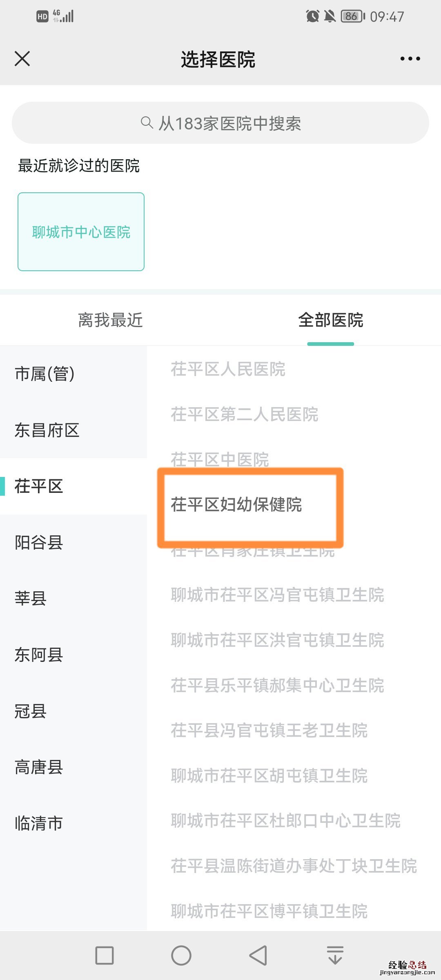Tap the Android recent apps square

coord(104,955)
